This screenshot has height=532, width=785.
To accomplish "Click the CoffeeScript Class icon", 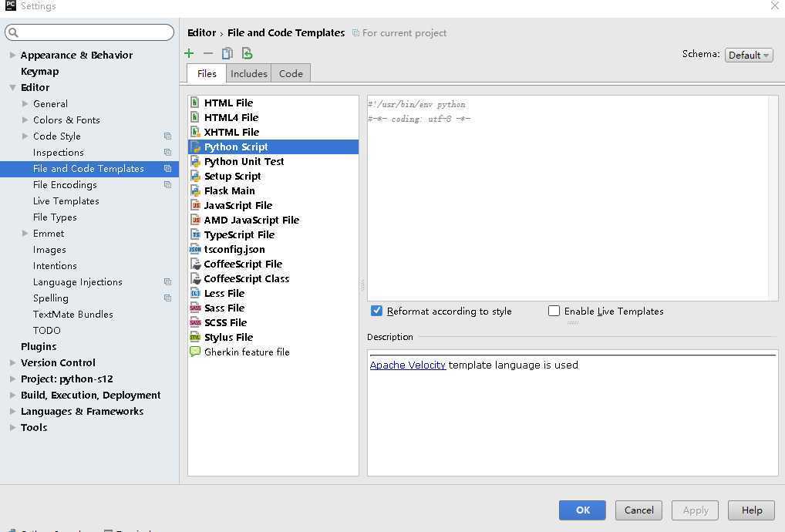I will 195,278.
